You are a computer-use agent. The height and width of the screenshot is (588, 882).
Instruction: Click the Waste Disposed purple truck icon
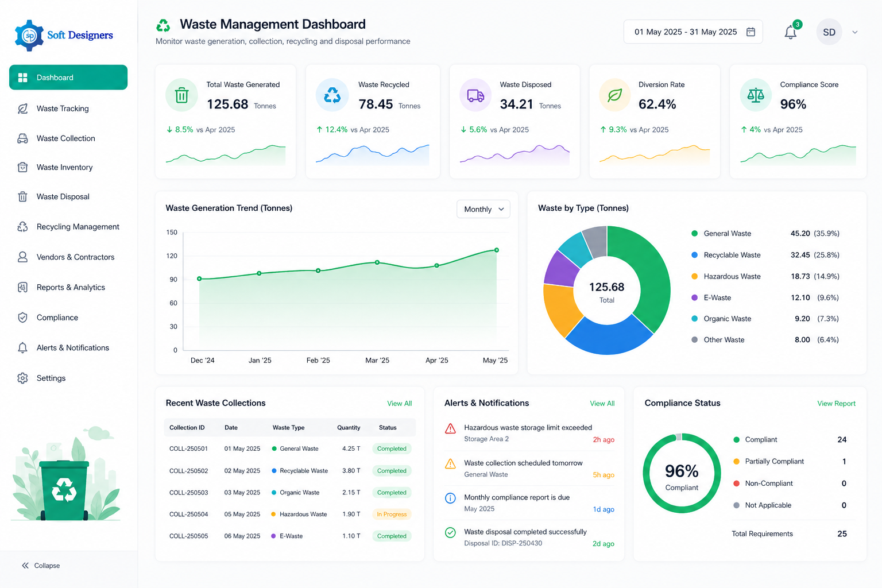(475, 95)
